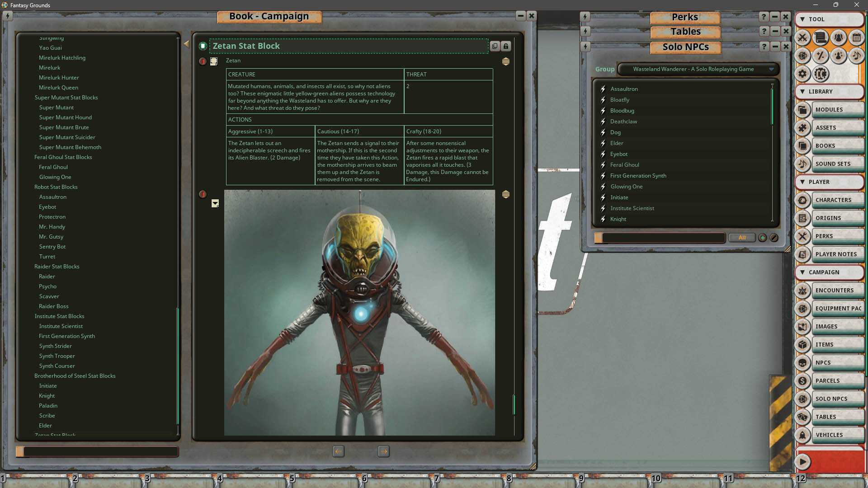Open the Calendar tool icon
Viewport: 868px width, 488px height.
pos(856,38)
